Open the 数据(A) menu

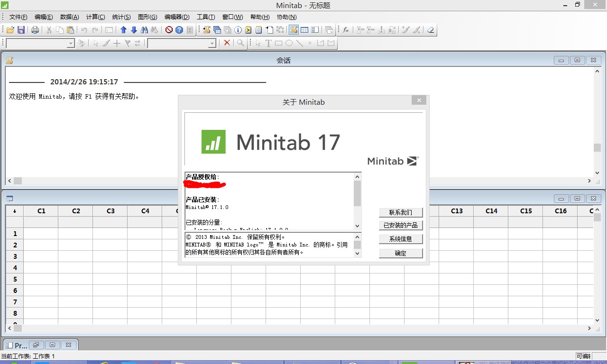[x=70, y=17]
